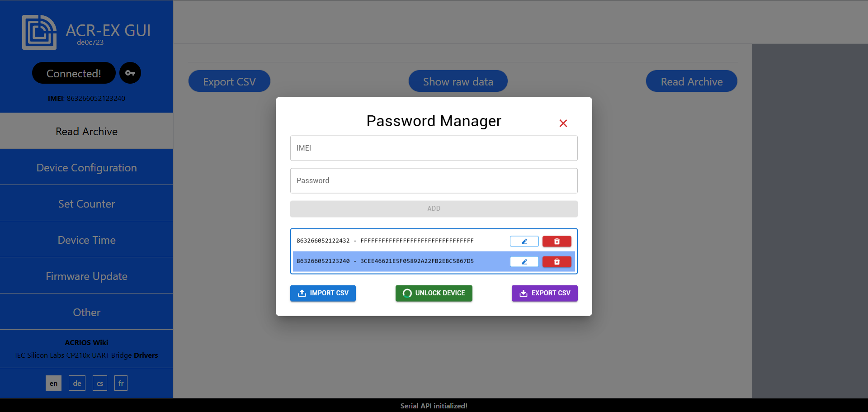This screenshot has width=868, height=412.
Task: Click the unlock icon on Unlock Device
Action: pos(406,293)
